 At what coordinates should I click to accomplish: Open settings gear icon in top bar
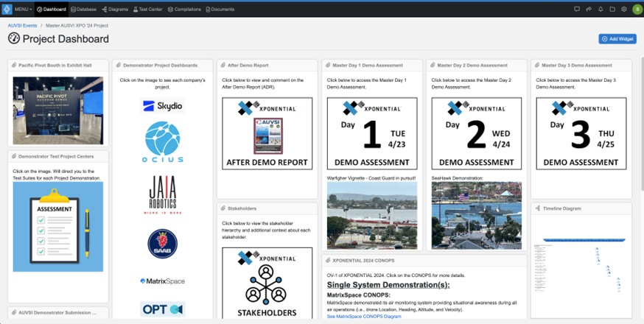624,9
